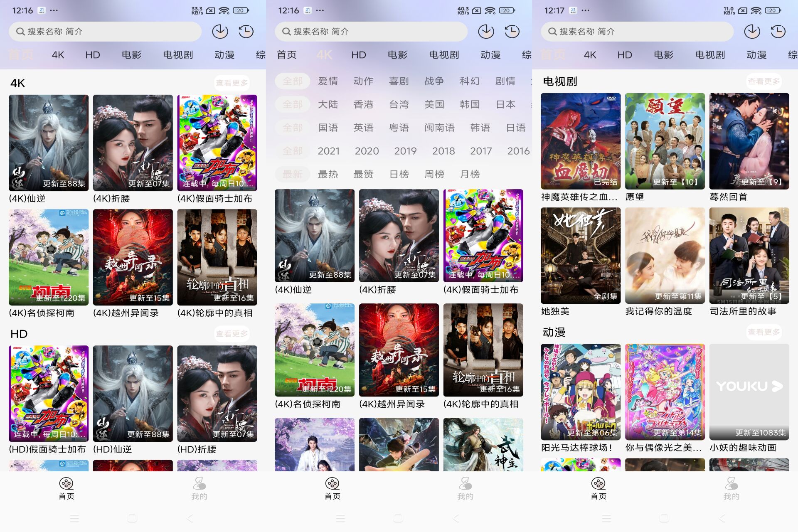This screenshot has width=798, height=532.
Task: Tap 查看更多 next to the 4K section
Action: 232,83
